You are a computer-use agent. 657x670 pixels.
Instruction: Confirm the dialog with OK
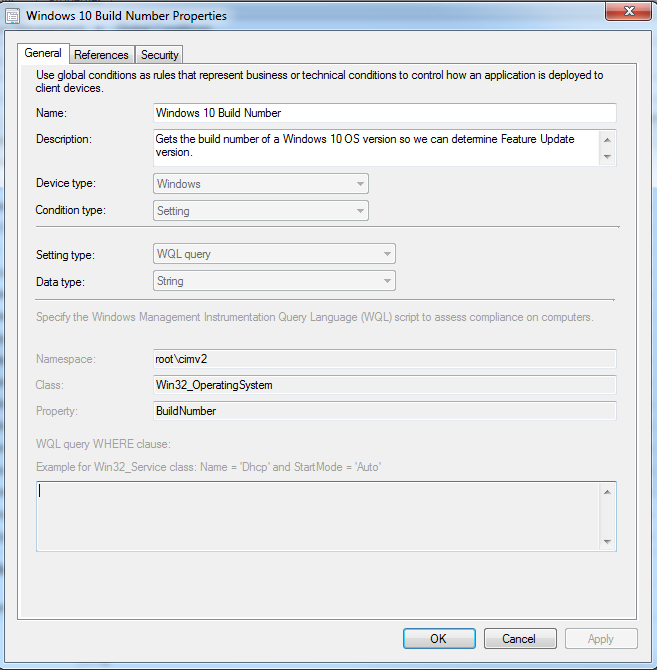pos(439,638)
